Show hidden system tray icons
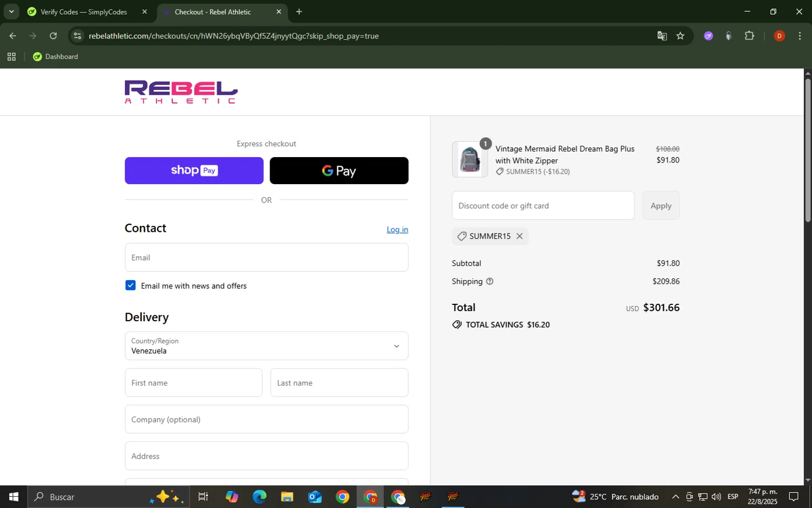This screenshot has height=508, width=812. 676,497
